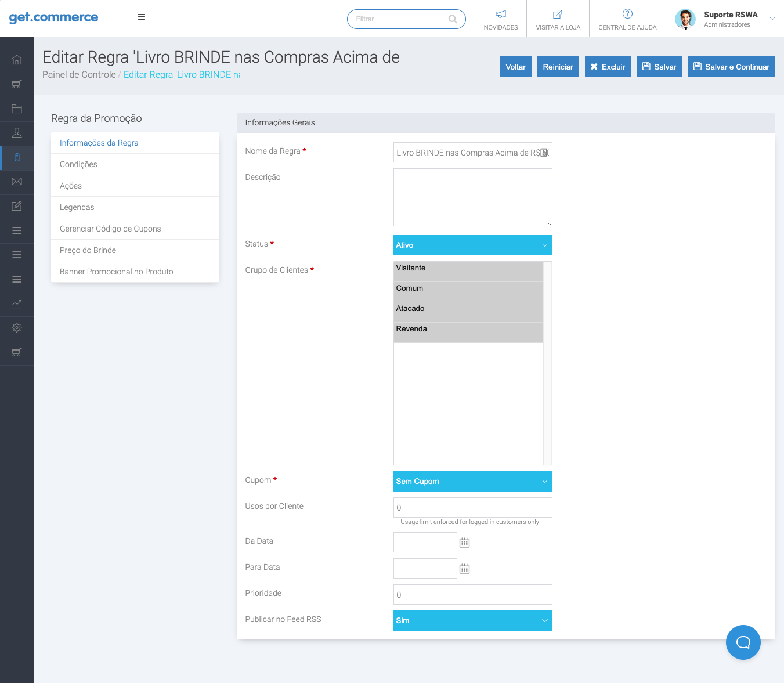Click the Salvar e Continuar button
Screen dimensions: 784x683
click(x=731, y=67)
